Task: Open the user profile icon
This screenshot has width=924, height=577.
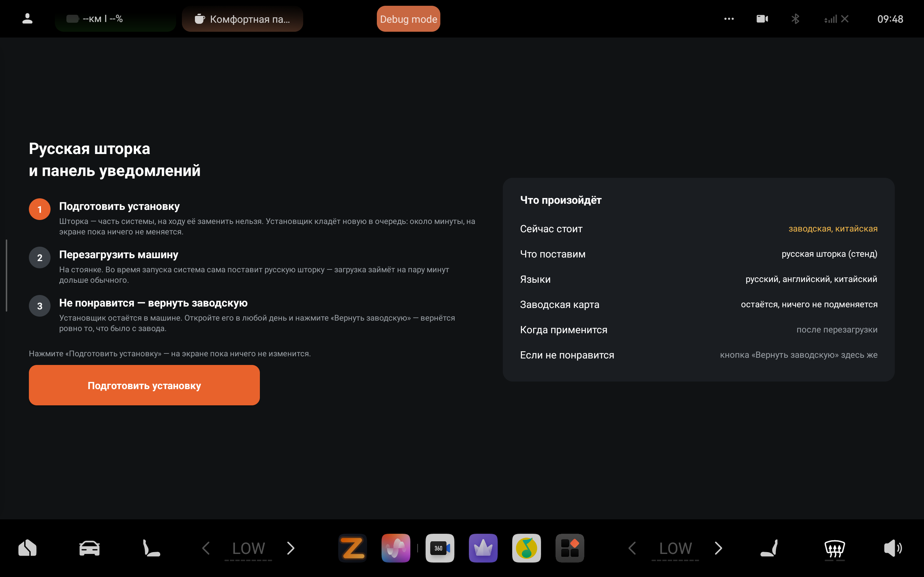Action: click(27, 19)
